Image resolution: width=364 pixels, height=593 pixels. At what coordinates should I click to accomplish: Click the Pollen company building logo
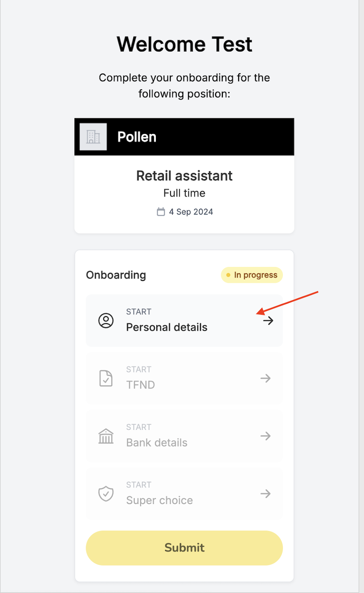tap(93, 137)
